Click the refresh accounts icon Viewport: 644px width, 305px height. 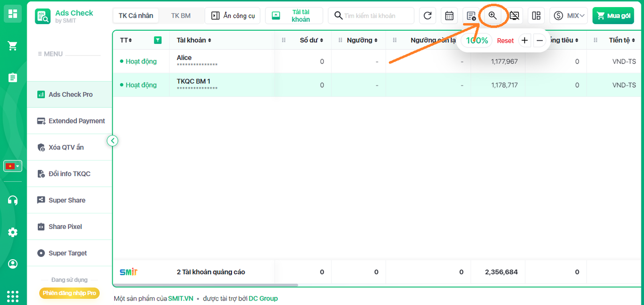click(428, 16)
